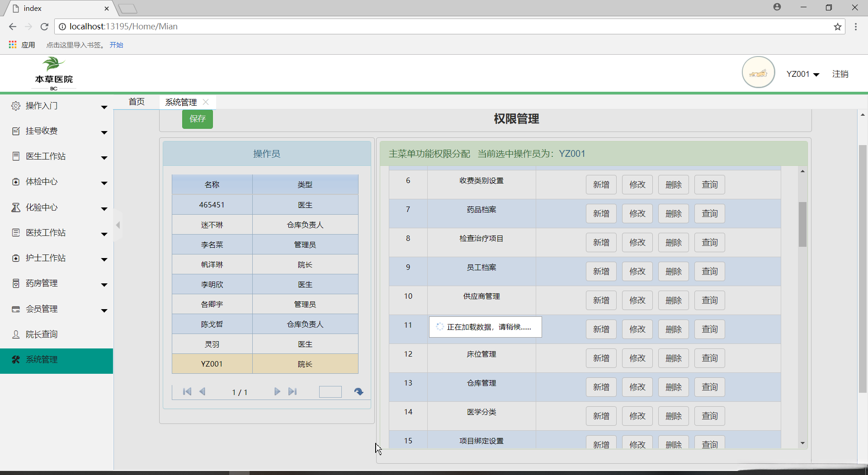Toggle 查询 permission for 医学分类
Image resolution: width=868 pixels, height=475 pixels.
click(x=710, y=416)
